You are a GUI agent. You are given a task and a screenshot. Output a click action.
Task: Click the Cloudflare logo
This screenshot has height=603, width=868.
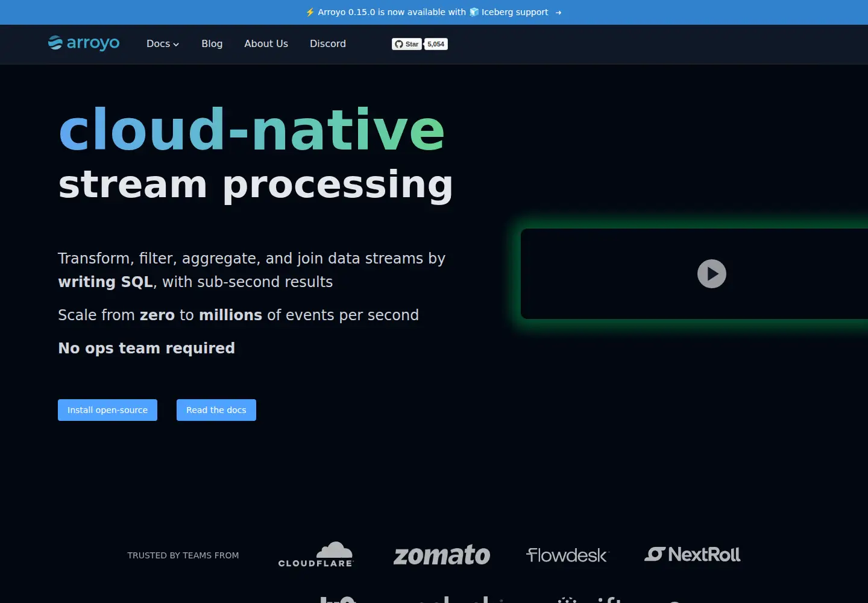(x=316, y=555)
